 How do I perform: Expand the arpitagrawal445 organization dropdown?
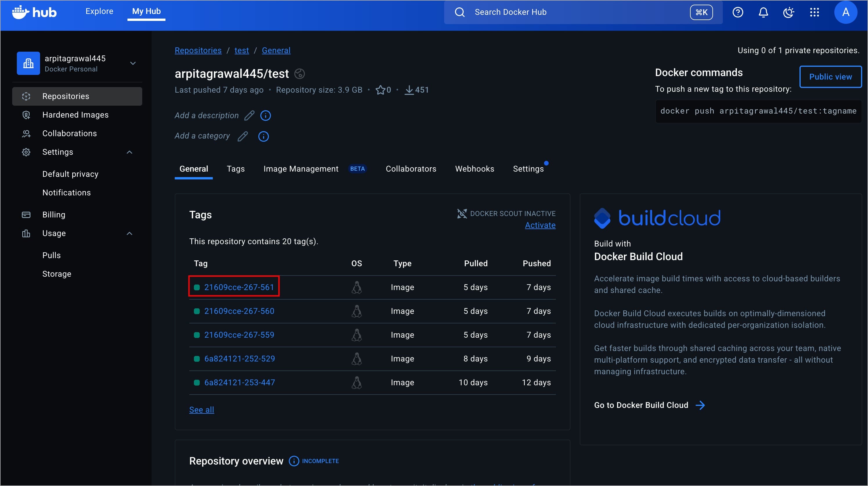click(133, 63)
